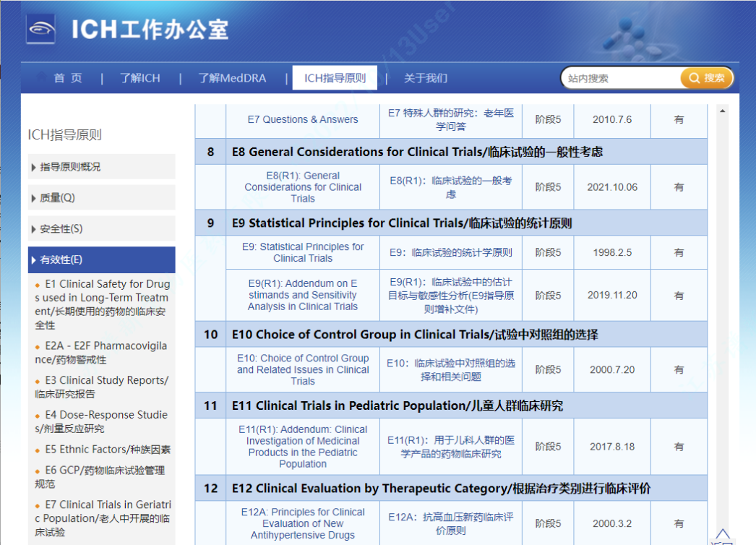Expand the 质量(Q) sidebar section
The width and height of the screenshot is (756, 545).
click(x=102, y=198)
